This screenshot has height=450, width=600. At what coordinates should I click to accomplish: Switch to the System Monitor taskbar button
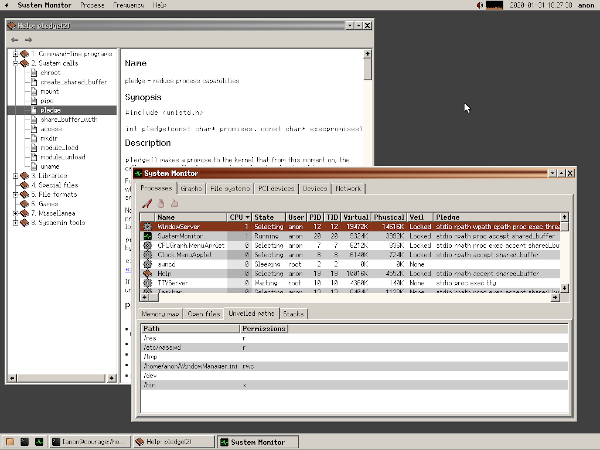[x=258, y=442]
